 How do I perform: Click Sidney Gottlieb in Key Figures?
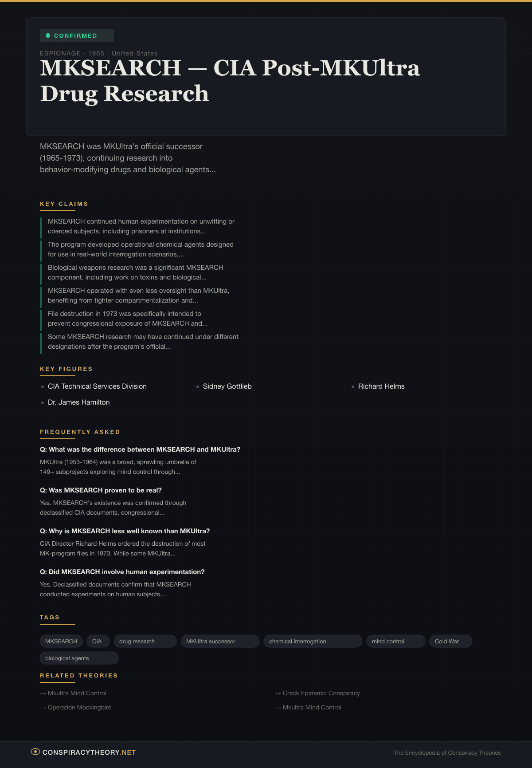pyautogui.click(x=227, y=386)
